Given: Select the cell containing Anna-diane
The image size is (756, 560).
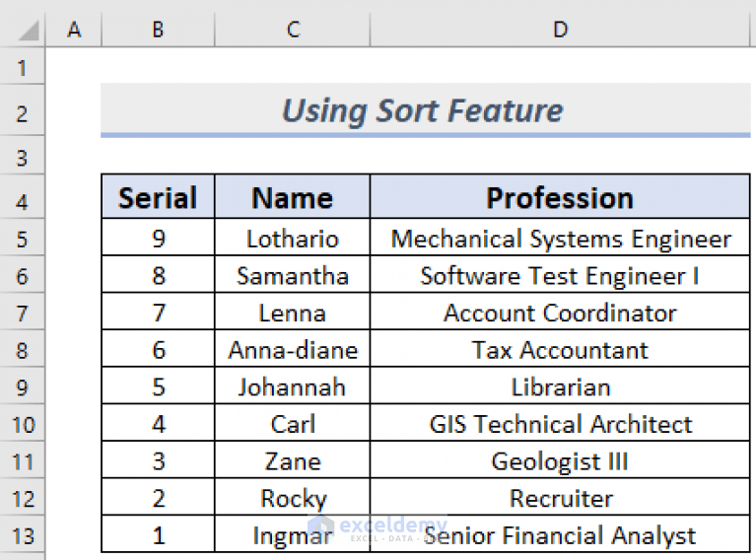Looking at the screenshot, I should pos(293,351).
